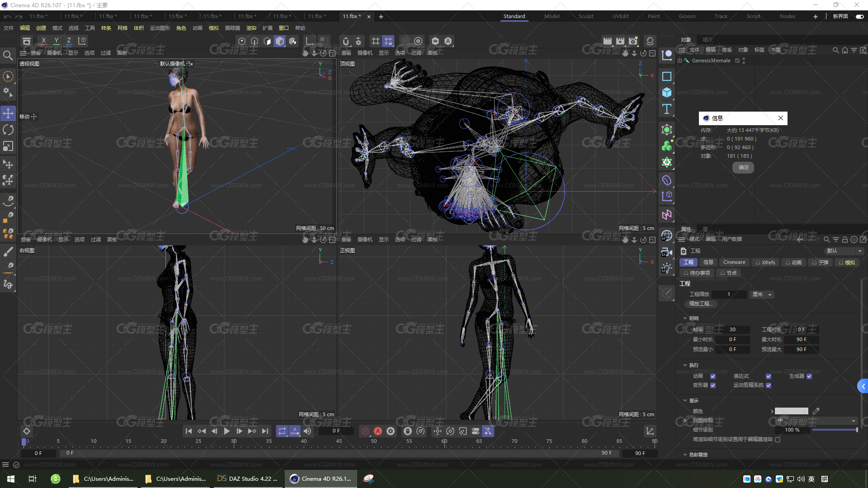
Task: Click the render settings icon
Action: coord(633,41)
